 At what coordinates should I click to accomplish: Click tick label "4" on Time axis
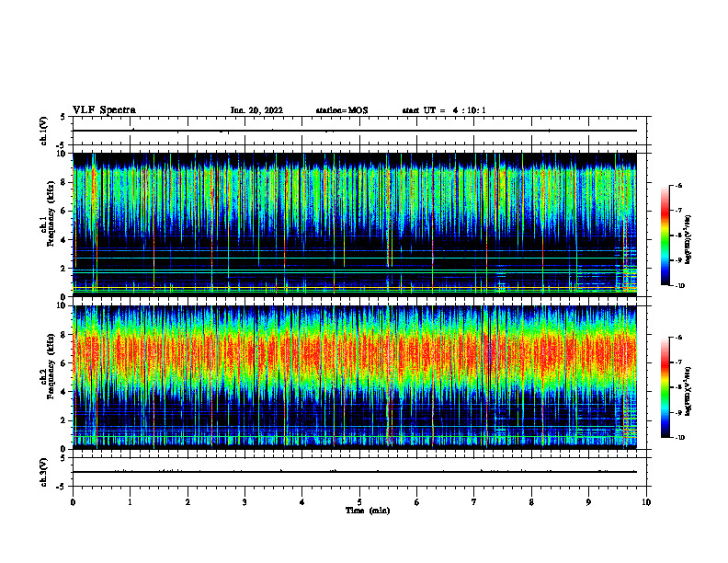click(x=302, y=502)
